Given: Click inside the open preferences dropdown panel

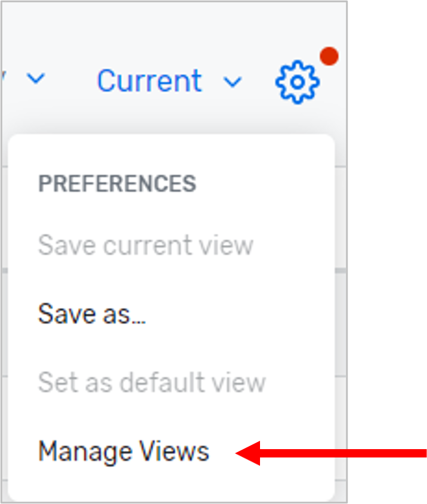Looking at the screenshot, I should 173,316.
